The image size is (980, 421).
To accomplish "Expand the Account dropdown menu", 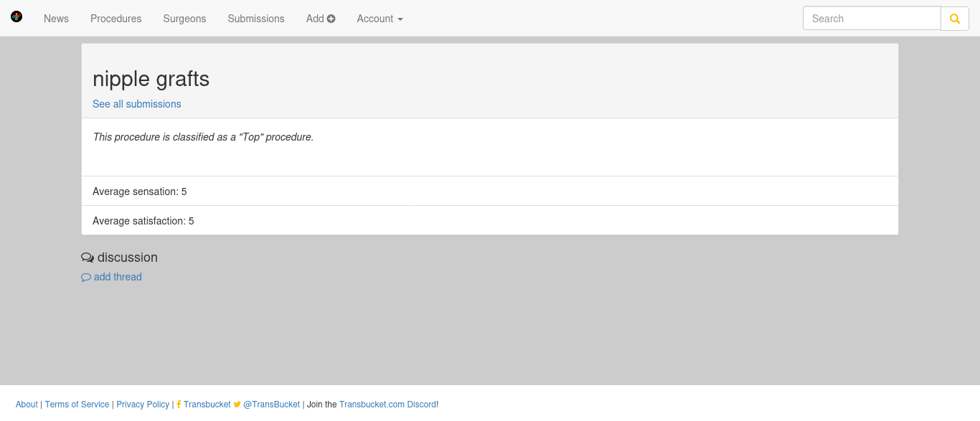I will pyautogui.click(x=380, y=19).
